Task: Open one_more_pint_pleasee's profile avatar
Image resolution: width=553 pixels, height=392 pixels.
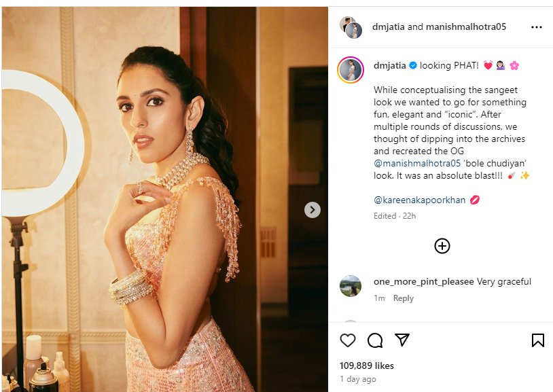Action: click(351, 286)
